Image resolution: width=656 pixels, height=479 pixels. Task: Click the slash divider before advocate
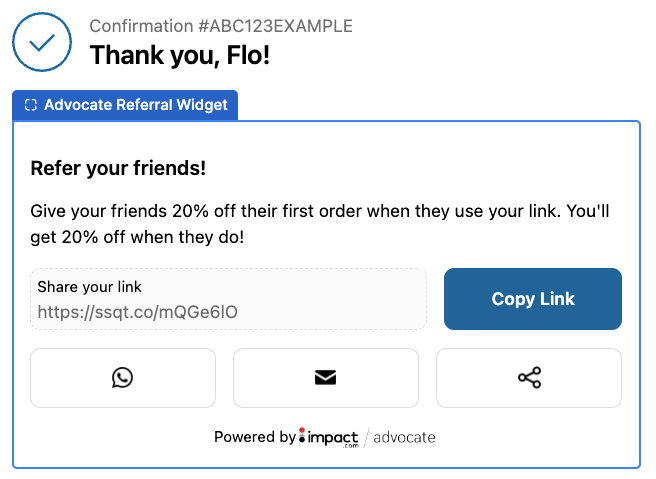point(366,437)
